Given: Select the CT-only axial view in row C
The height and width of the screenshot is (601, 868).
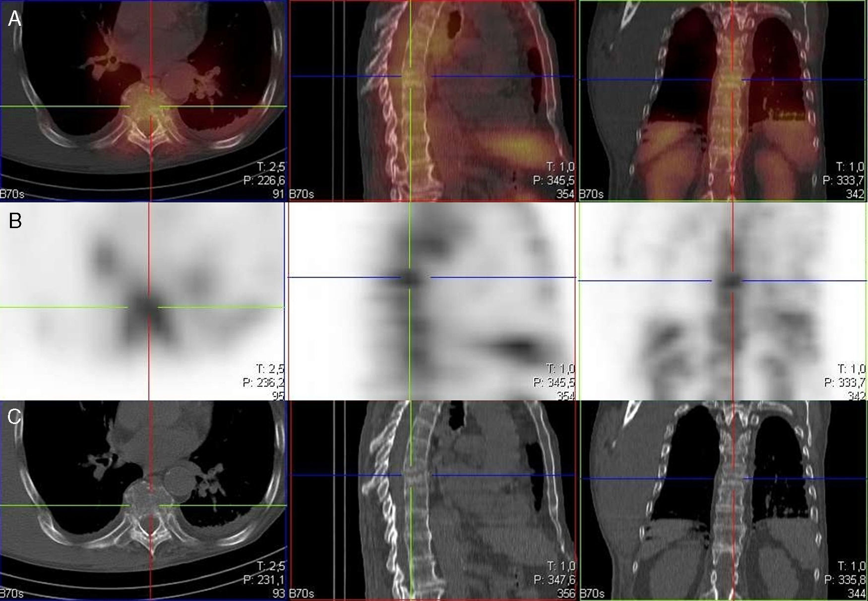Looking at the screenshot, I should [x=143, y=501].
